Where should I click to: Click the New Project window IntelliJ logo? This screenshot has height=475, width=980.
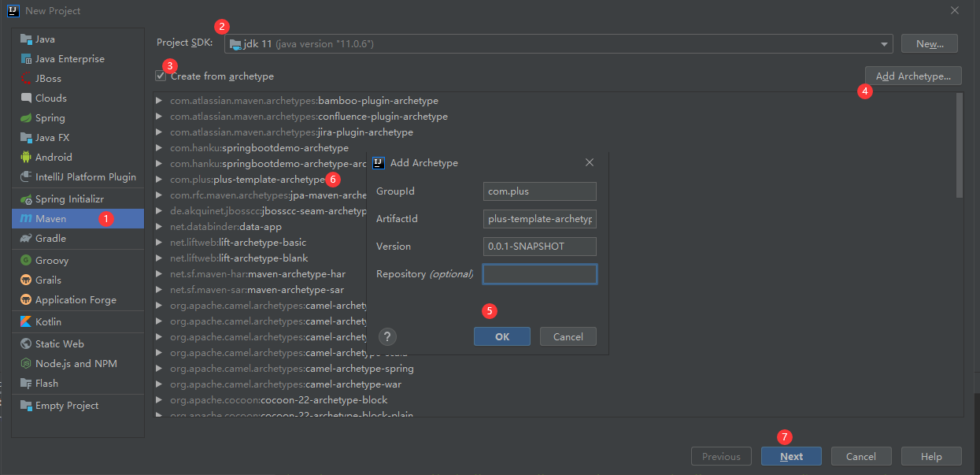pos(13,11)
